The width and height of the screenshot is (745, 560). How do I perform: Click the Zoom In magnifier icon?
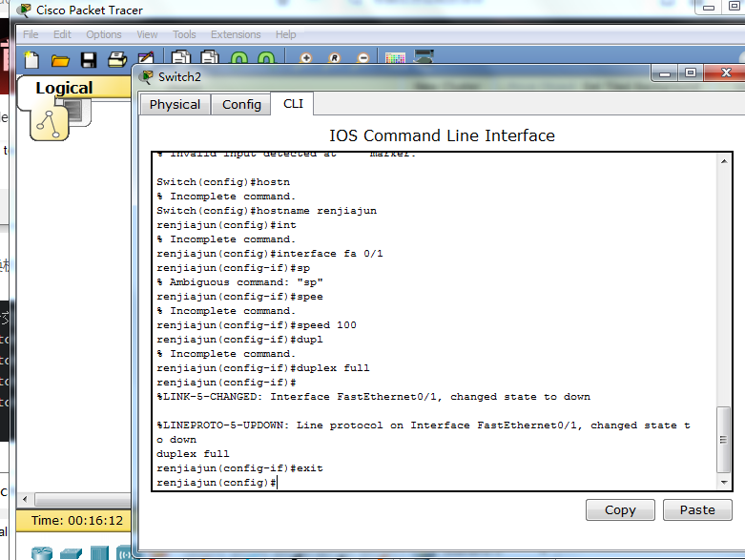tap(306, 58)
